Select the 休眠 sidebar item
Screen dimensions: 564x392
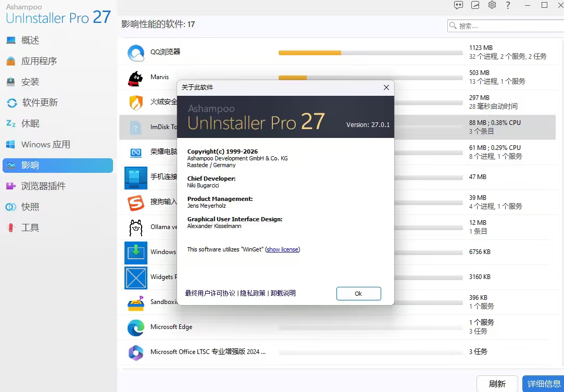click(x=30, y=124)
